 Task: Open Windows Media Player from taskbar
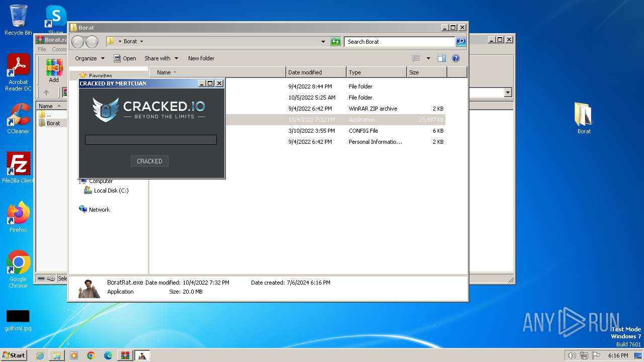click(74, 355)
